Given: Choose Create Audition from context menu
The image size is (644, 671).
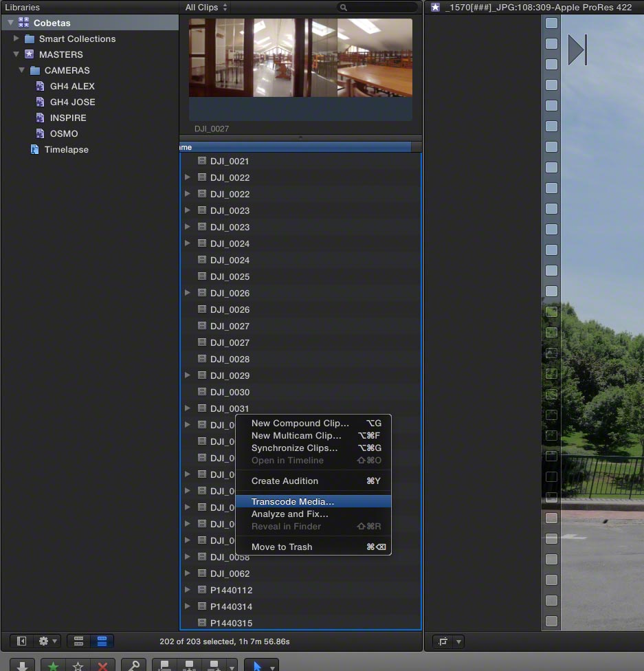Looking at the screenshot, I should (x=313, y=481).
